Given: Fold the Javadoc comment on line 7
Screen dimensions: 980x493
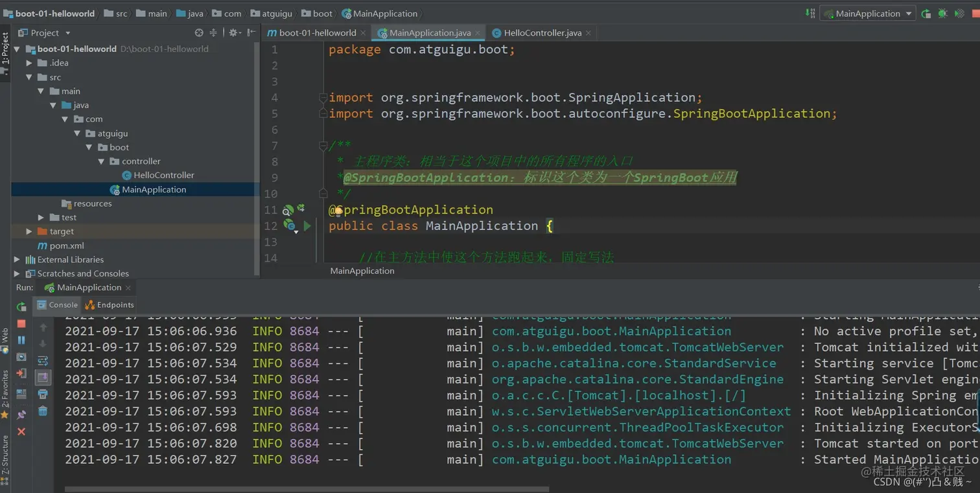Looking at the screenshot, I should [323, 146].
